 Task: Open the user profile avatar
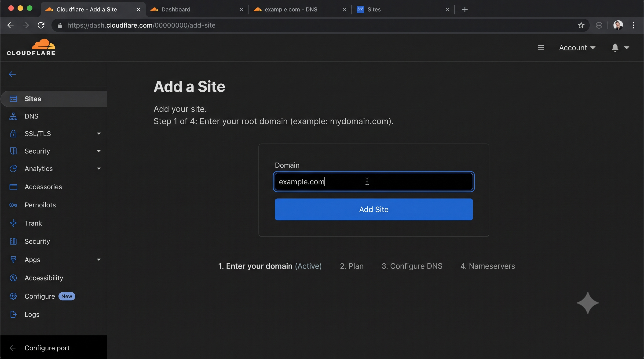(618, 25)
